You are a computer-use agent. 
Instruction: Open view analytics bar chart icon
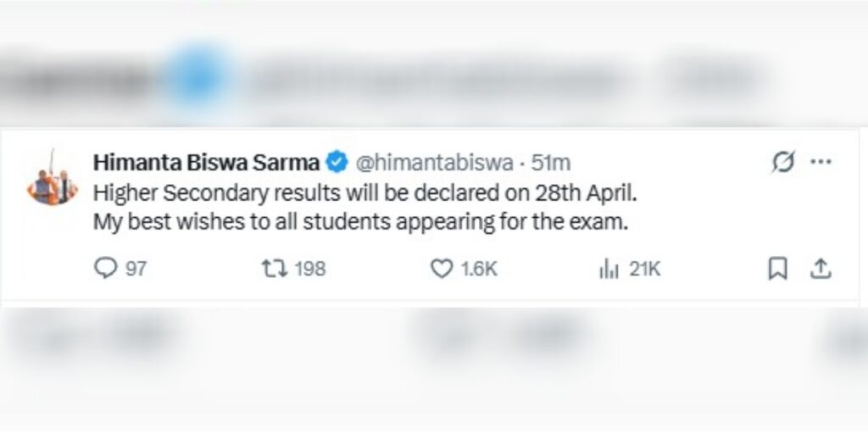tap(607, 269)
